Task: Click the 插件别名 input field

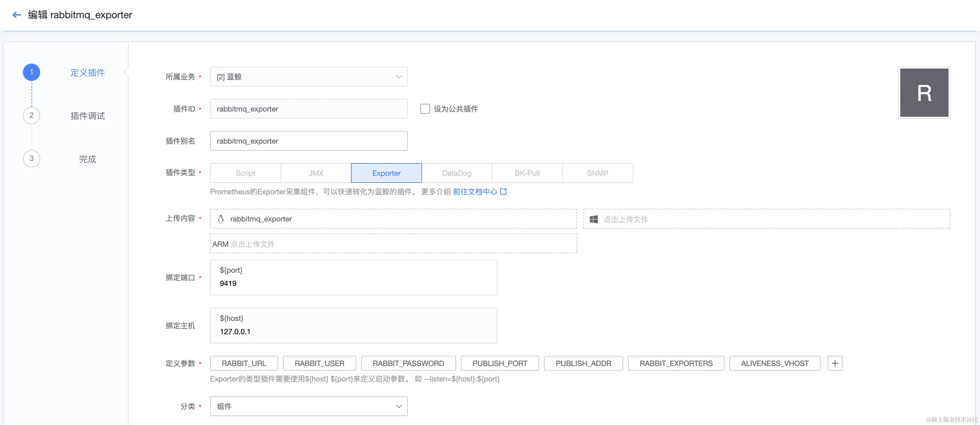Action: (x=309, y=141)
